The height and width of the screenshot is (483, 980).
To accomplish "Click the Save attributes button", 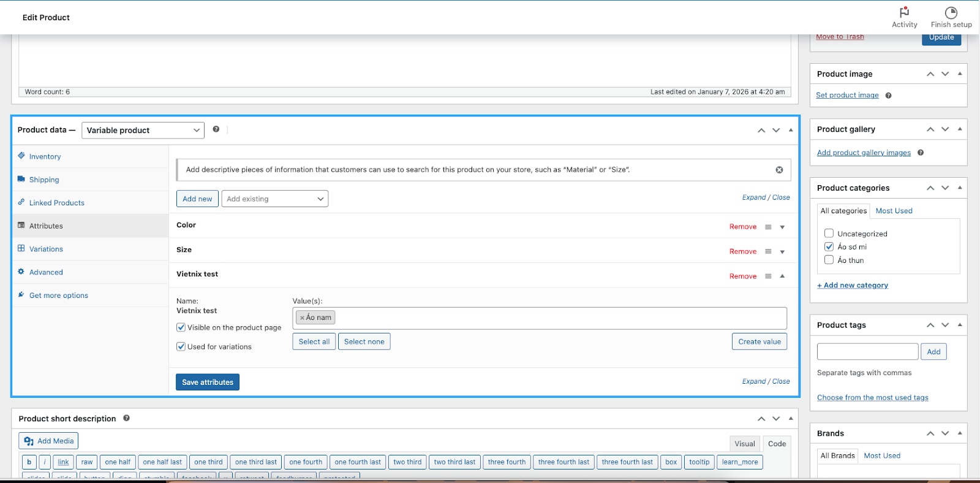I will tap(208, 382).
